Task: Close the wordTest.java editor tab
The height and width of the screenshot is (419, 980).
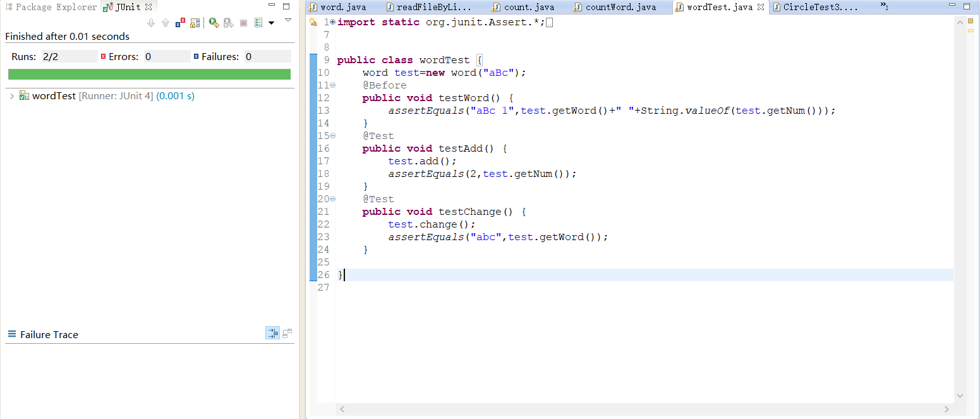Action: tap(761, 8)
